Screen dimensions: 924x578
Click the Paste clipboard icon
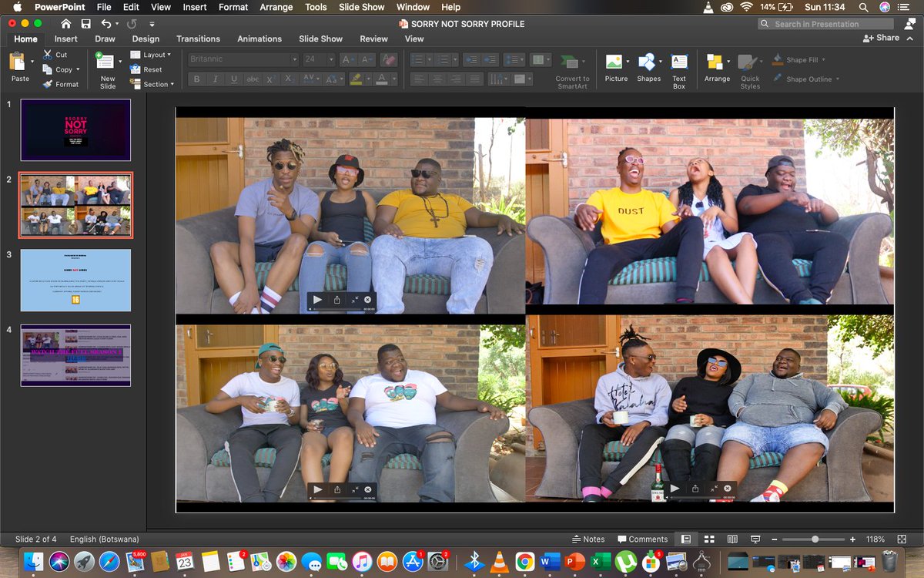18,62
